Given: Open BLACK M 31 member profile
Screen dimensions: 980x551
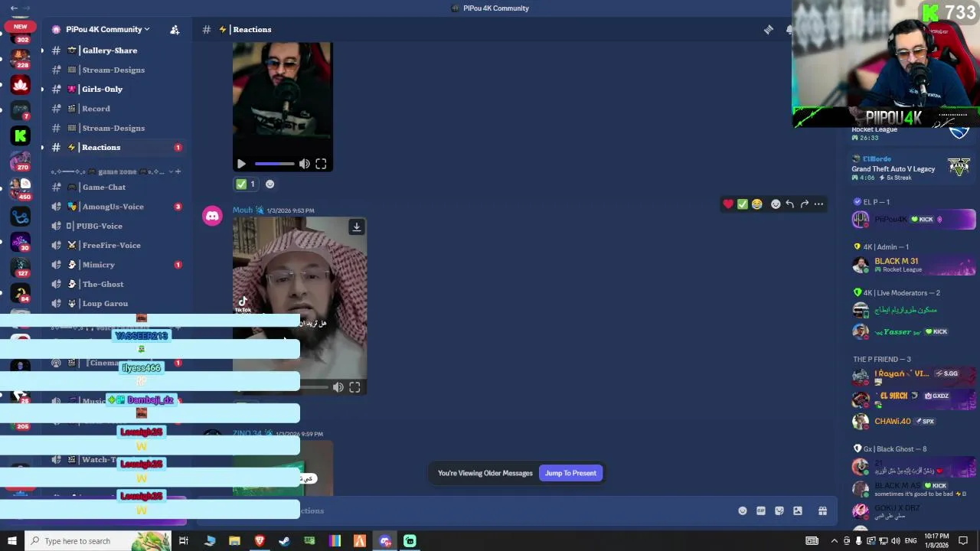Looking at the screenshot, I should click(x=913, y=265).
